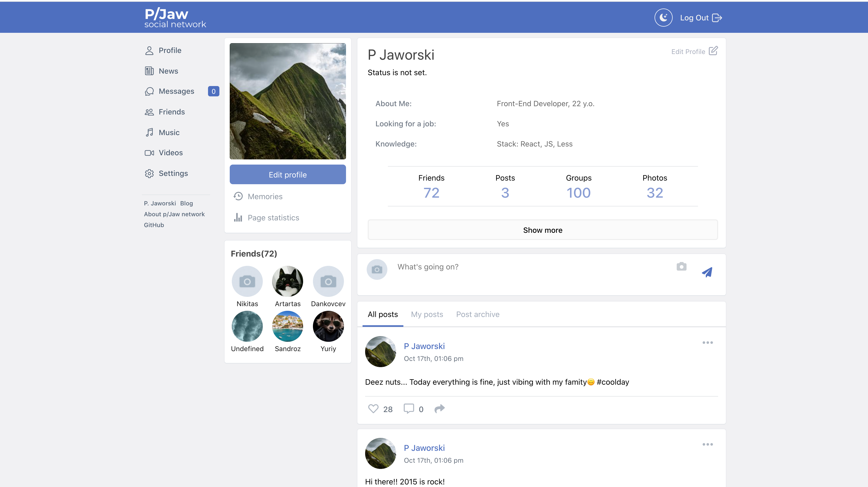The height and width of the screenshot is (487, 868).
Task: Click the Photos 32 counter
Action: pyautogui.click(x=654, y=187)
